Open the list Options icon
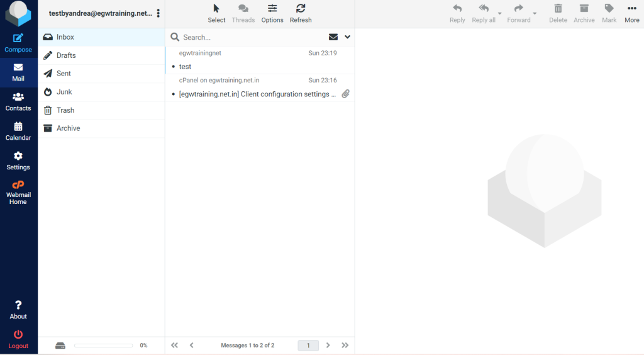The width and height of the screenshot is (644, 355). (x=272, y=9)
